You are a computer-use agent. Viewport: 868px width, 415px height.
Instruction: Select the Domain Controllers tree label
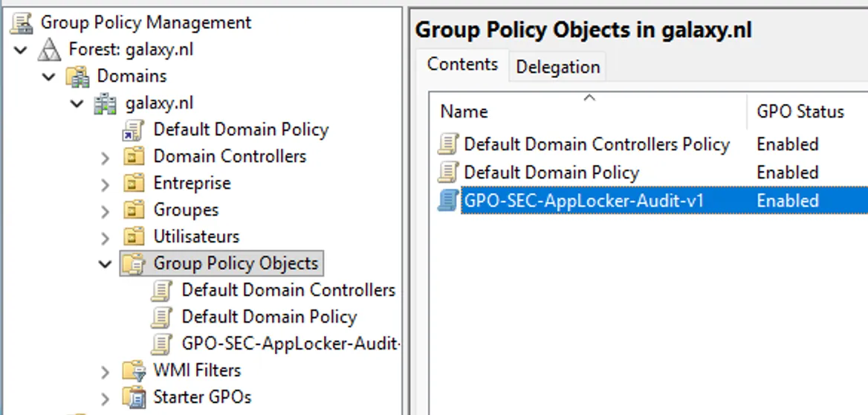(x=230, y=156)
